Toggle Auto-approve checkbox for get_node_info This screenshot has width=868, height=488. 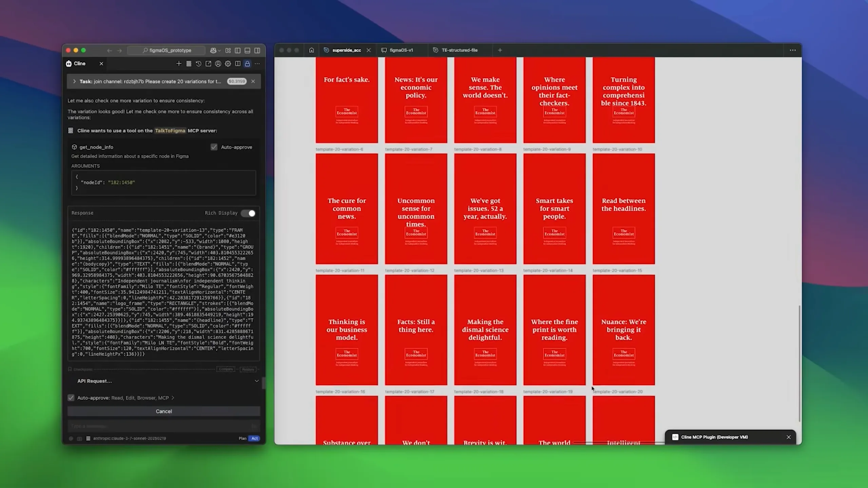[x=214, y=147]
